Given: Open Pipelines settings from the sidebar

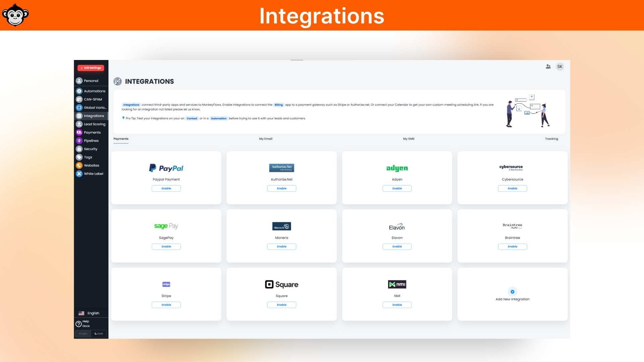Looking at the screenshot, I should click(91, 140).
